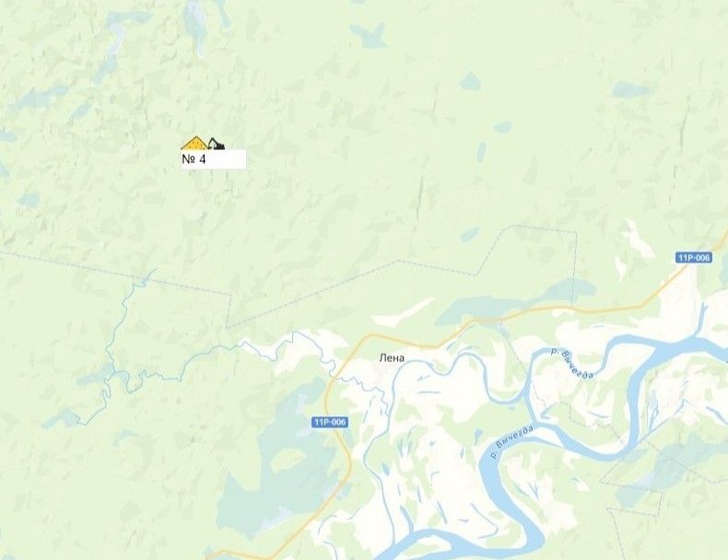Viewport: 728px width, 560px height.
Task: Click the empty white field beside № 4
Action: click(x=226, y=159)
